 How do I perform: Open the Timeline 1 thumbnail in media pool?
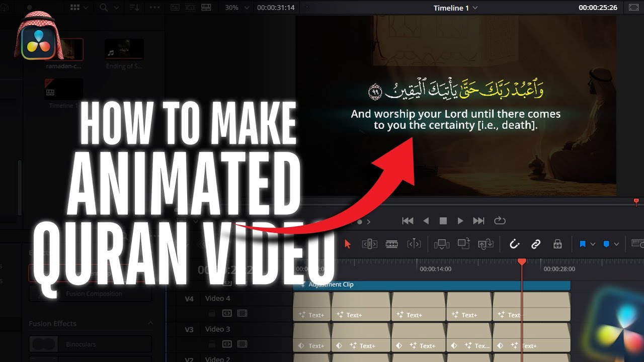click(x=63, y=89)
